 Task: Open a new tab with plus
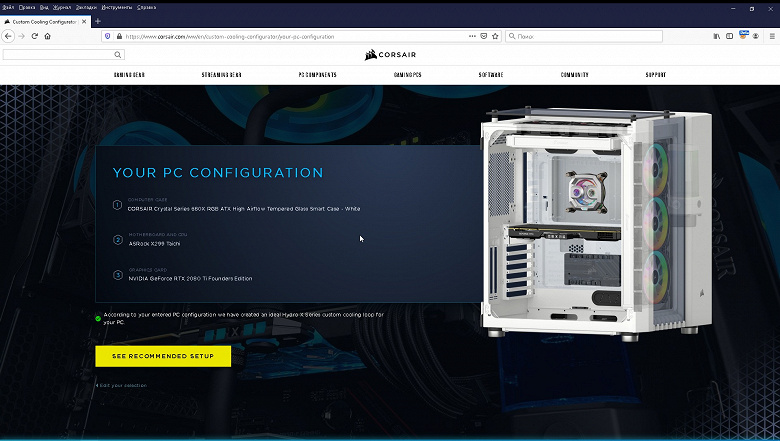pos(98,21)
